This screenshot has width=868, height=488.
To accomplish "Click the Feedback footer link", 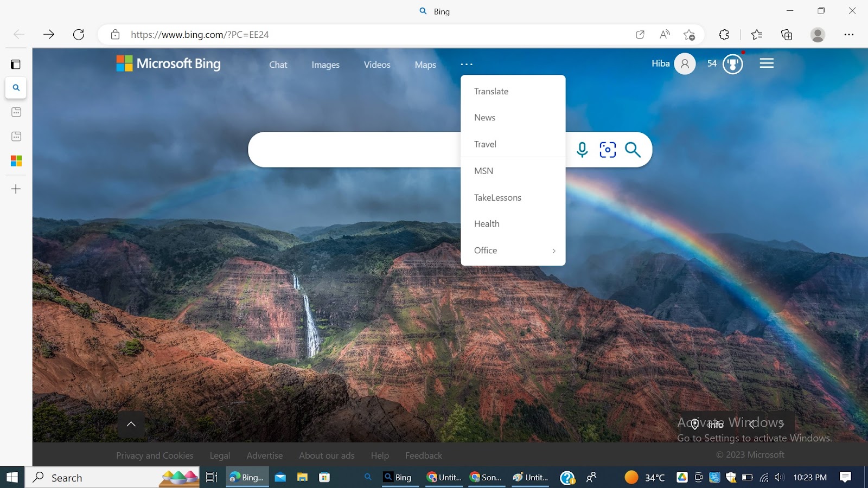I will pyautogui.click(x=424, y=455).
